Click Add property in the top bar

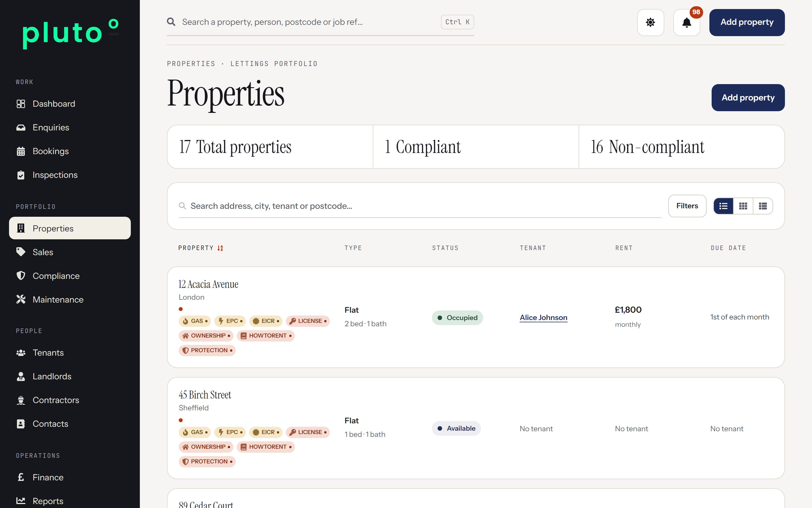point(747,22)
